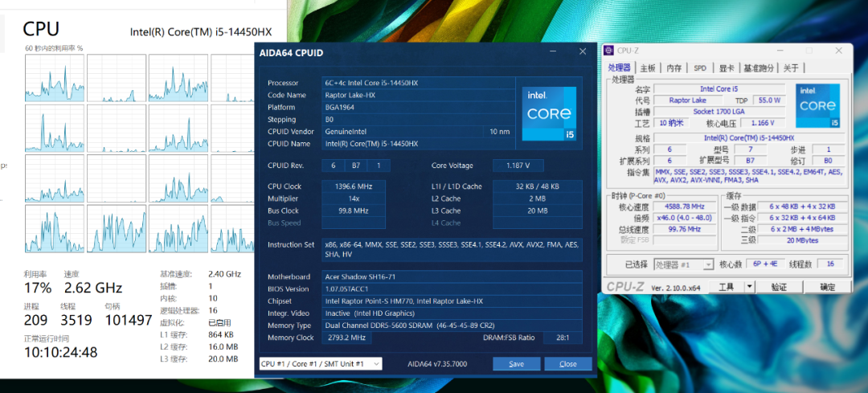
Task: Click the 1396.6 MHz CPU clock value
Action: (x=353, y=186)
